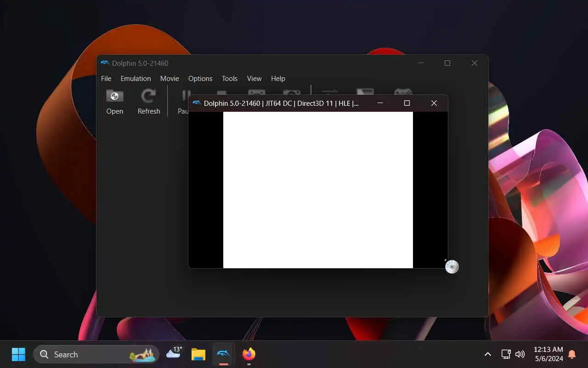This screenshot has height=368, width=588.
Task: Open the Windows Start menu
Action: point(18,354)
